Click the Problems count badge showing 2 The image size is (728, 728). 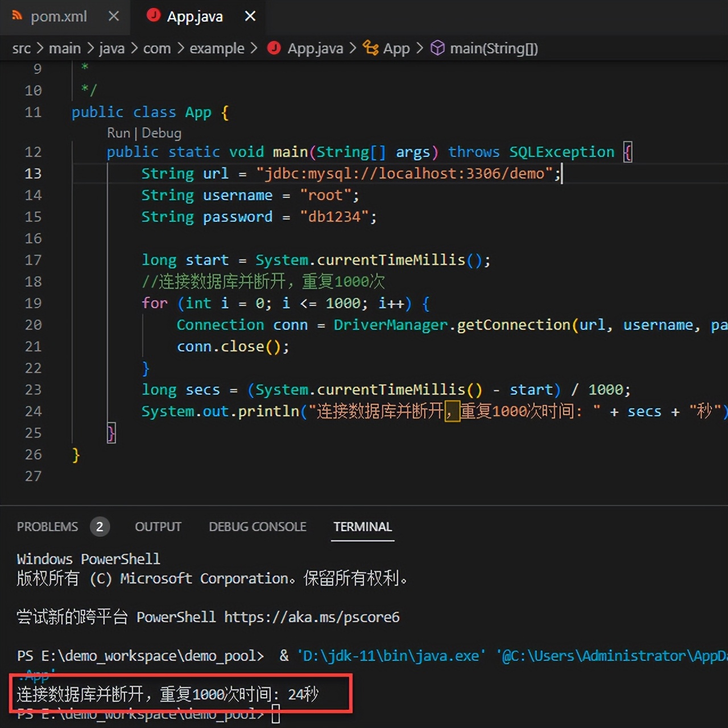[x=100, y=527]
